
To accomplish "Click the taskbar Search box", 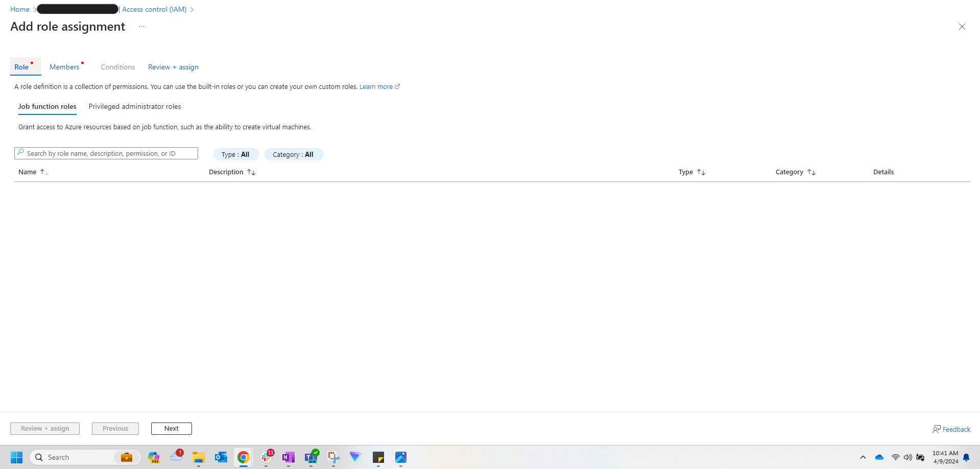I will click(x=85, y=457).
